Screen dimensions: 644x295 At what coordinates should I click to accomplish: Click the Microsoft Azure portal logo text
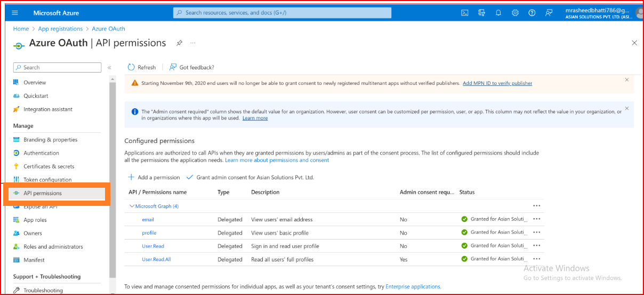[x=57, y=13]
